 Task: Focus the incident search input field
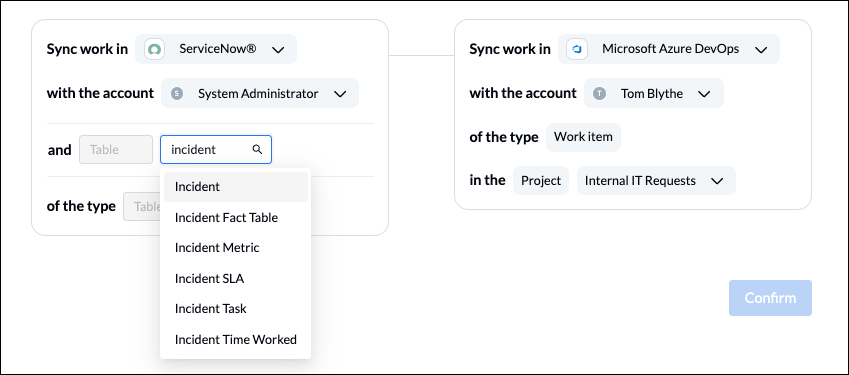pos(215,149)
